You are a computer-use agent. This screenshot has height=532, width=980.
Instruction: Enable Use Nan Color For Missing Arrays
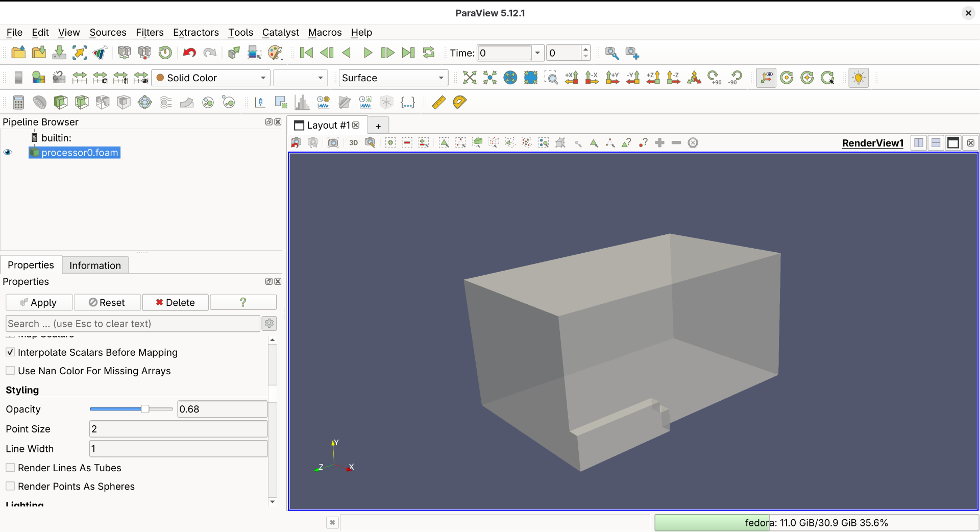pyautogui.click(x=10, y=371)
